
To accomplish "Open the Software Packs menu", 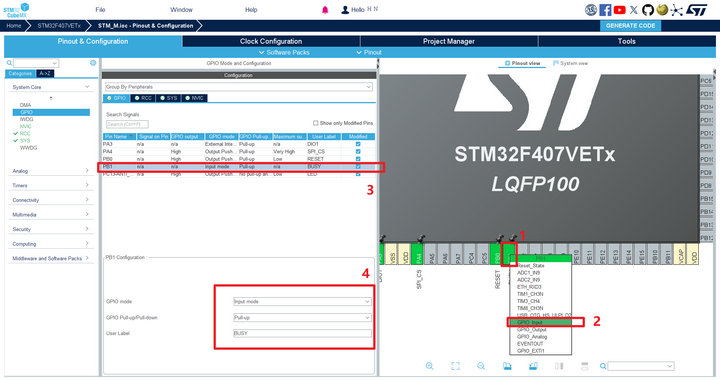I will click(284, 52).
